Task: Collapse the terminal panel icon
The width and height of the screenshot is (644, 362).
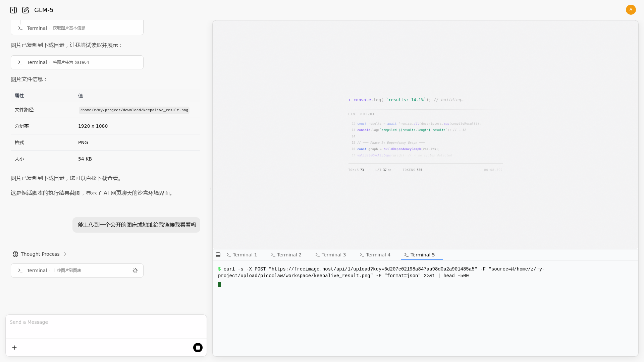Action: (218, 255)
